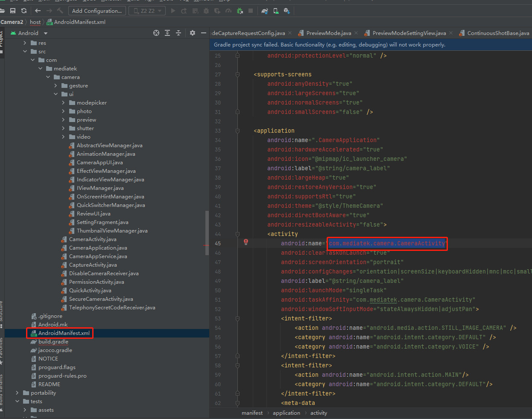Click the green Run triangle icon

click(173, 11)
